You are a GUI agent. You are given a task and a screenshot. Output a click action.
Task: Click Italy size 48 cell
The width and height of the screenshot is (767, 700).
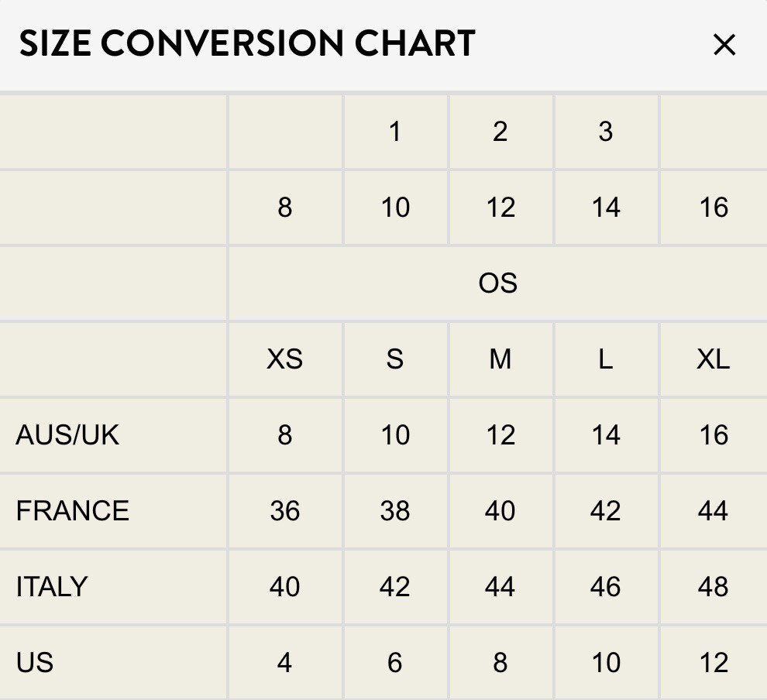[714, 587]
